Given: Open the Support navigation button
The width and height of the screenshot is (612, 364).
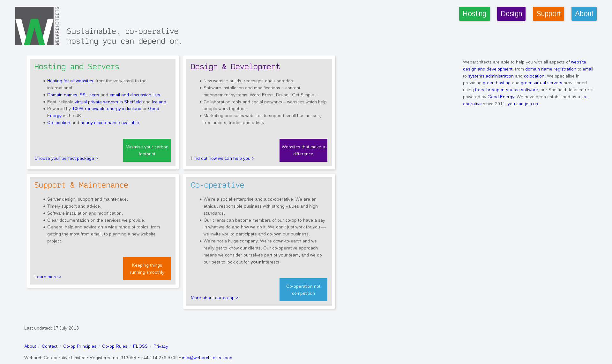Looking at the screenshot, I should [548, 14].
